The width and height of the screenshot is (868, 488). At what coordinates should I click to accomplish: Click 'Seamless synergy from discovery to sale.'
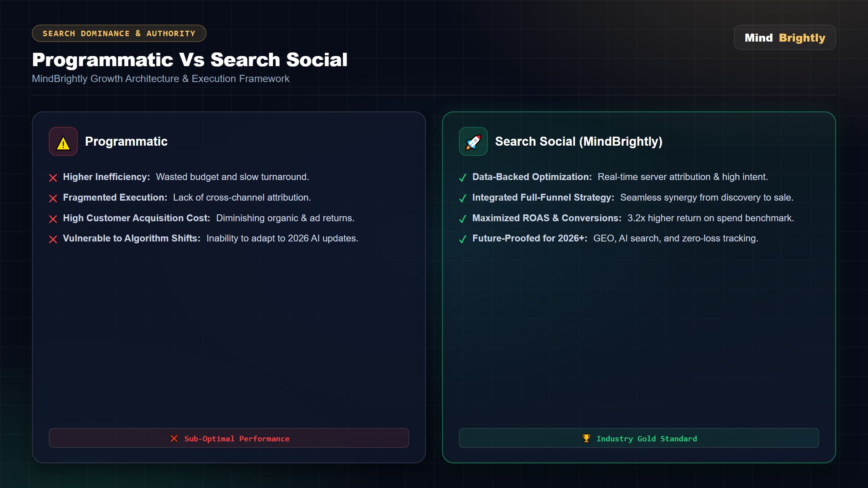pos(707,197)
